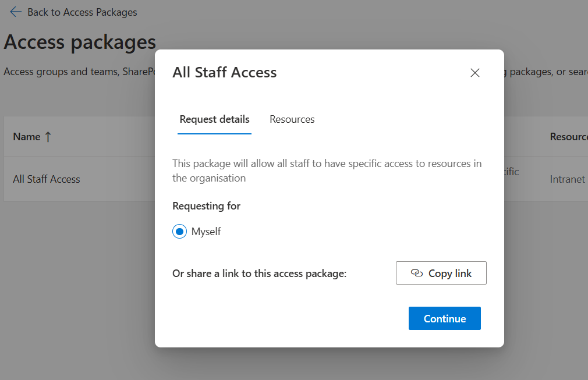The height and width of the screenshot is (380, 588).
Task: Open the Request details tab
Action: [214, 119]
